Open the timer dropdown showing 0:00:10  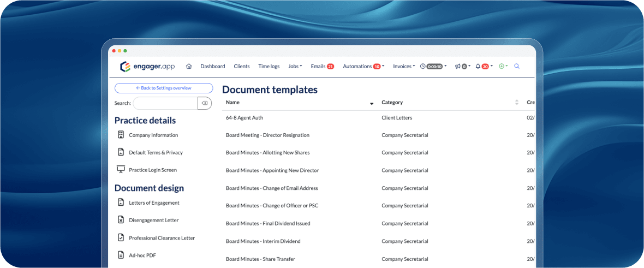[434, 67]
